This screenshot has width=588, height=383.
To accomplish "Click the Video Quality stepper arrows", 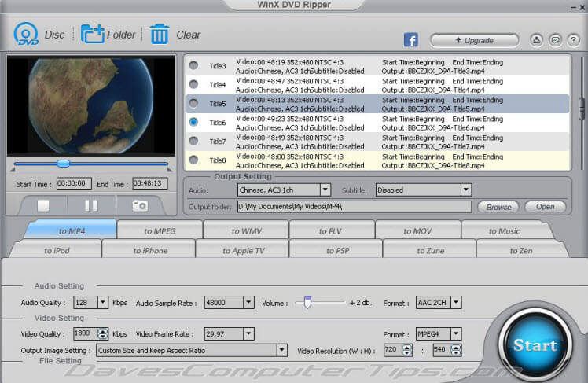I will pyautogui.click(x=103, y=333).
